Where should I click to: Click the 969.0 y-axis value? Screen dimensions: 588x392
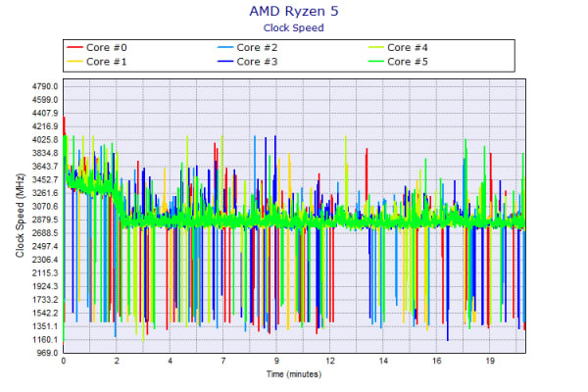pos(47,353)
